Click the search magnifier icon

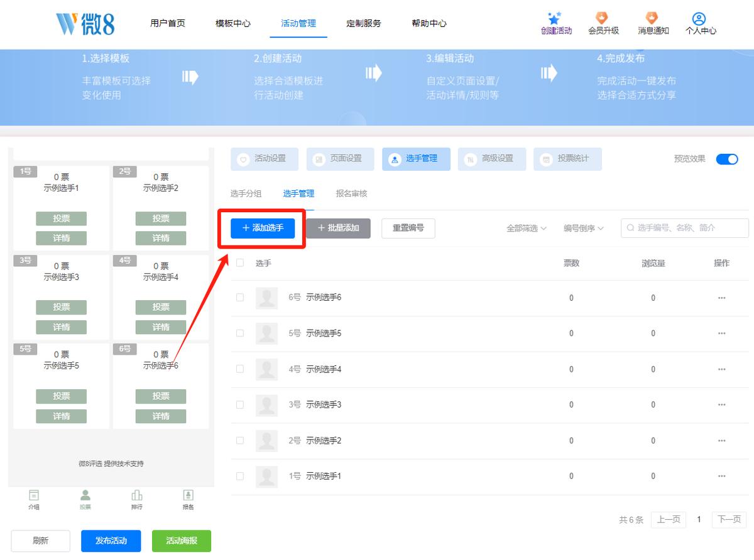630,228
